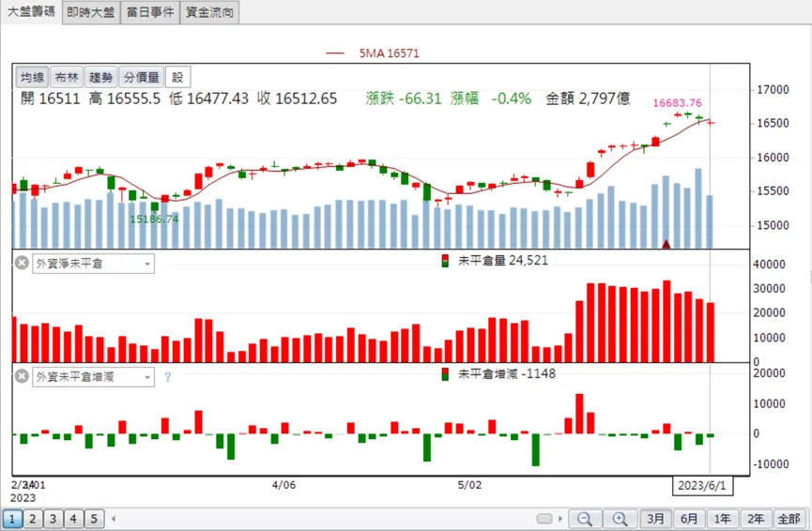Click the 未平倉量 24,521 legend
Image resolution: width=812 pixels, height=531 pixels.
(495, 260)
